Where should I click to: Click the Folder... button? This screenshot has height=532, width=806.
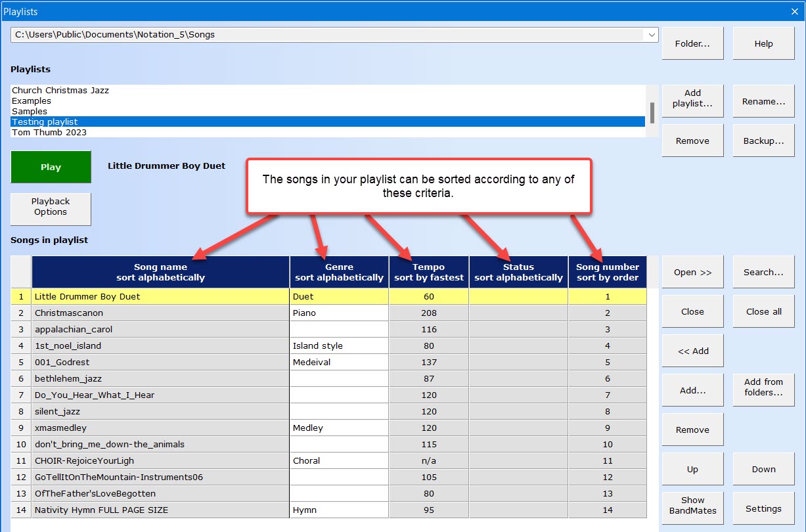tap(692, 44)
